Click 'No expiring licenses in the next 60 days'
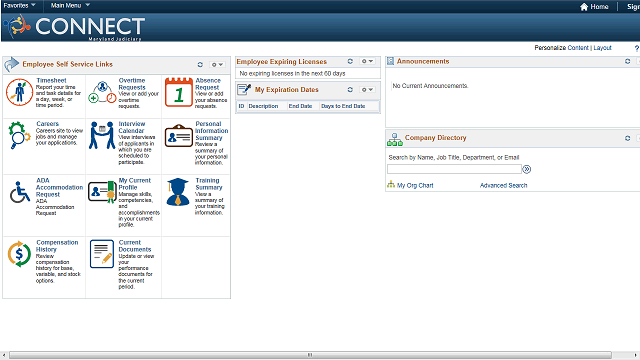640x360 pixels. [x=292, y=73]
